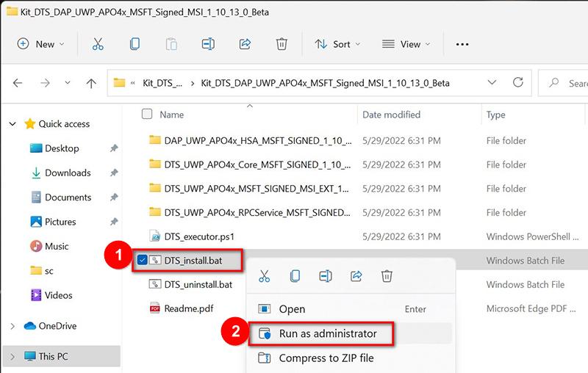Viewport: 588px width, 373px height.
Task: Click the Cut icon in the context menu
Action: coord(265,276)
